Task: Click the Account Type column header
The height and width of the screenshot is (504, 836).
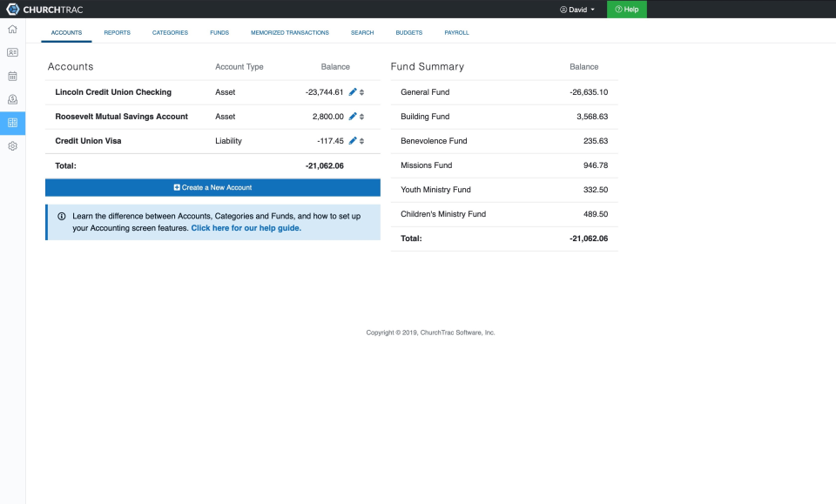Action: point(239,67)
